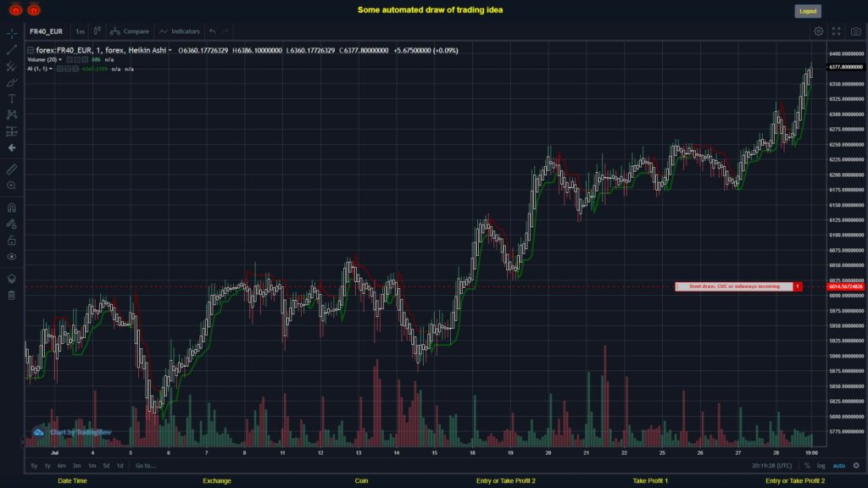
Task: Click the second red logo icon at top-left
Action: 34,9
